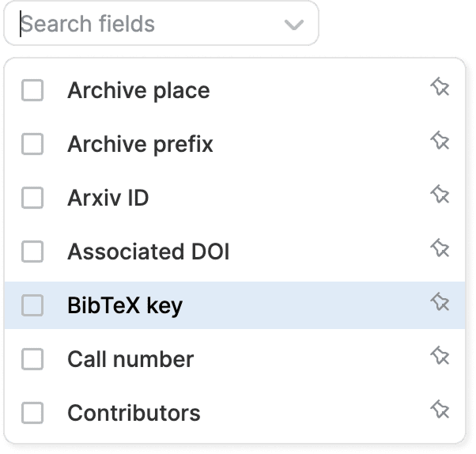Pin the Archive prefix field
The image size is (476, 454).
click(440, 142)
